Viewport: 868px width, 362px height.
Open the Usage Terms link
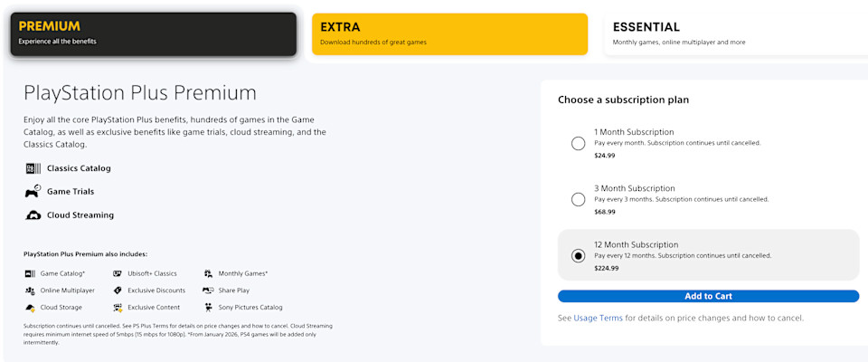point(598,319)
